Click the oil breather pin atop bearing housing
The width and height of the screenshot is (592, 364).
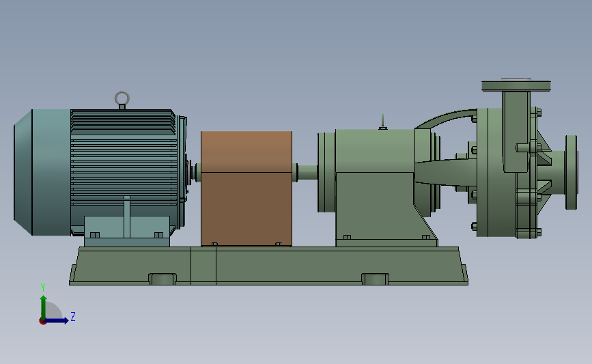(382, 122)
